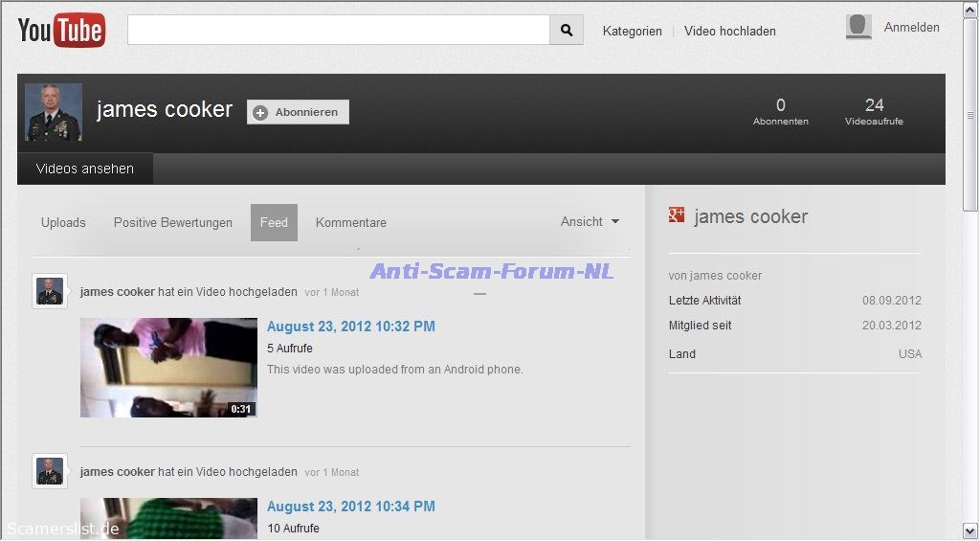Screen dimensions: 980x541
Task: Open the Positive Bewertungen tab
Action: pos(173,223)
